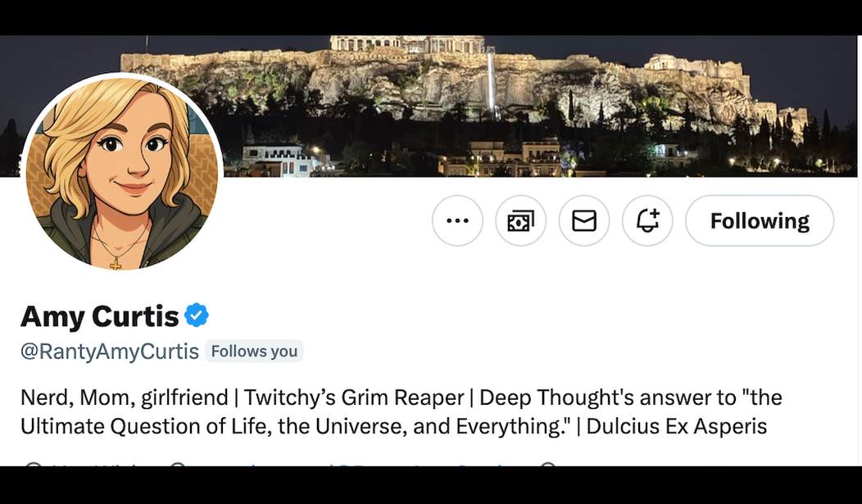Enable post notifications with bell icon
The height and width of the screenshot is (504, 862).
coord(647,220)
